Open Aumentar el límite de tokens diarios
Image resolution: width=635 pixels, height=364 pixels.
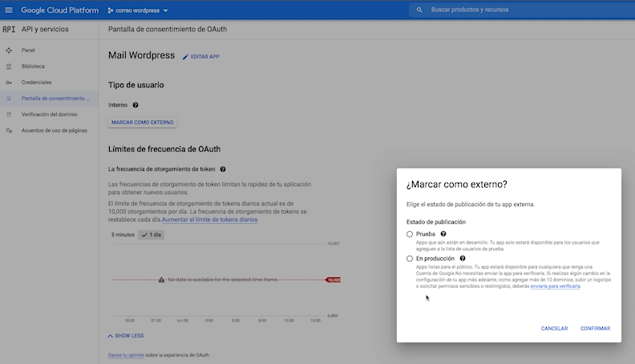[210, 220]
